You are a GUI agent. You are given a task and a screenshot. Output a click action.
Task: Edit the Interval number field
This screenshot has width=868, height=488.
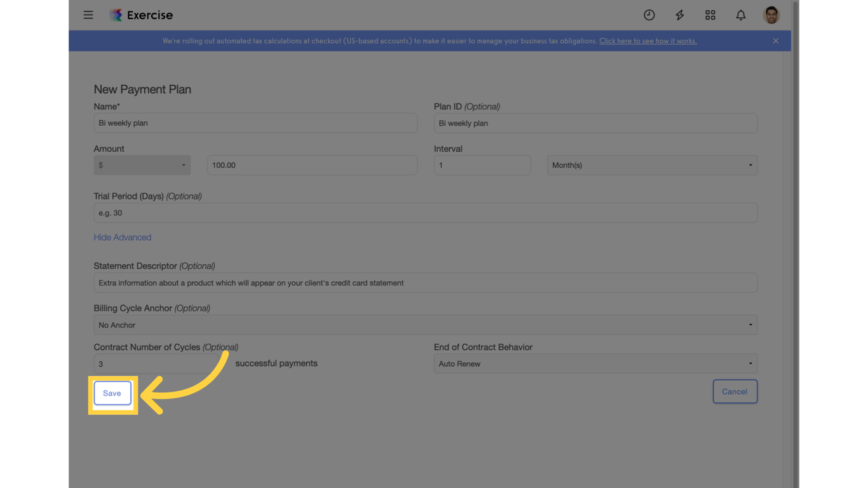pos(482,165)
